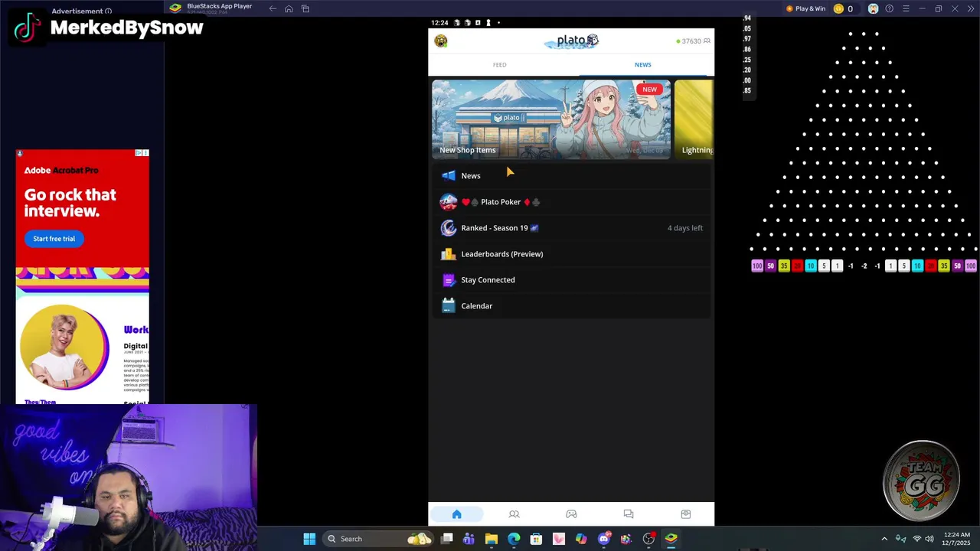Open the Lightning news card
Screen dimensions: 980x551
(694, 119)
